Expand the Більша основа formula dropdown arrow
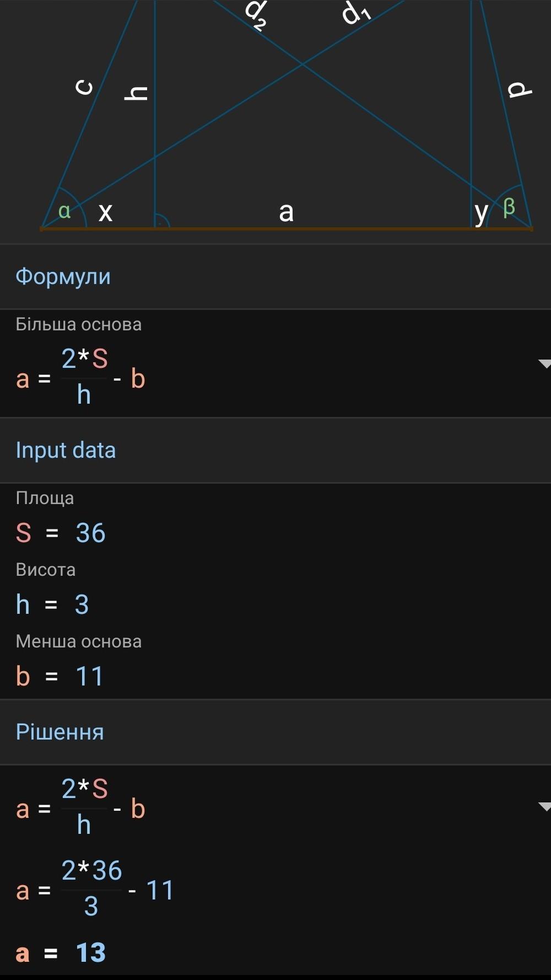This screenshot has width=551, height=980. [544, 363]
